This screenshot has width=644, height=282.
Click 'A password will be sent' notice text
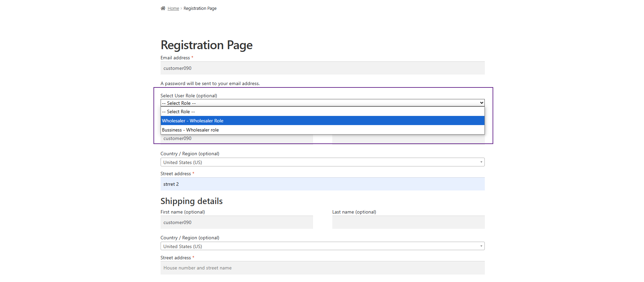coord(210,83)
